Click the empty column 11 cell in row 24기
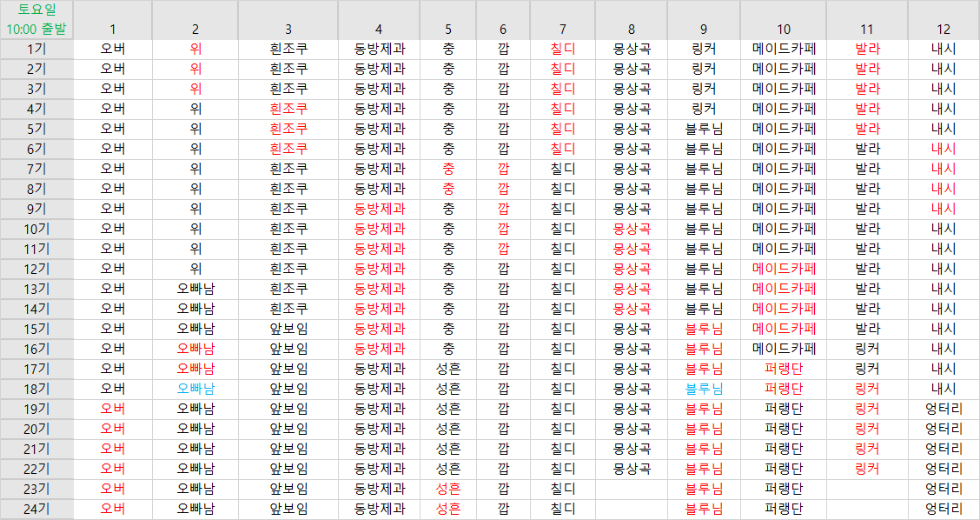Image resolution: width=980 pixels, height=520 pixels. click(x=867, y=509)
